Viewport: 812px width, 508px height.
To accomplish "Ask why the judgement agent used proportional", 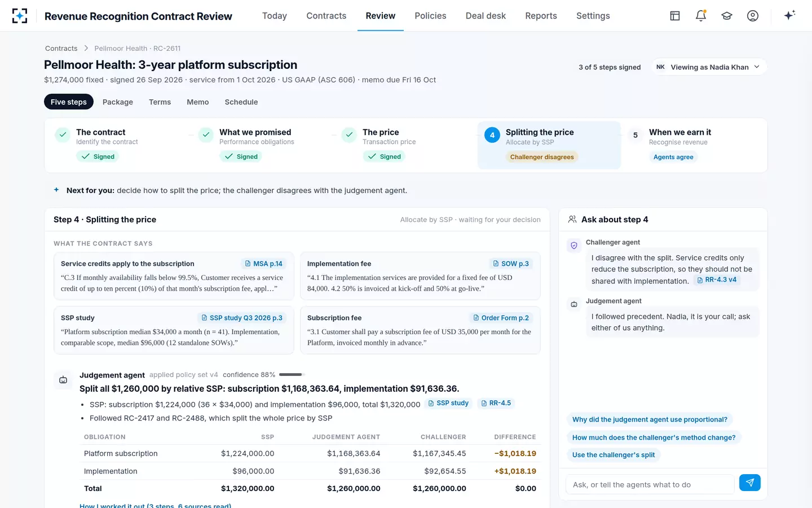I will [x=650, y=419].
